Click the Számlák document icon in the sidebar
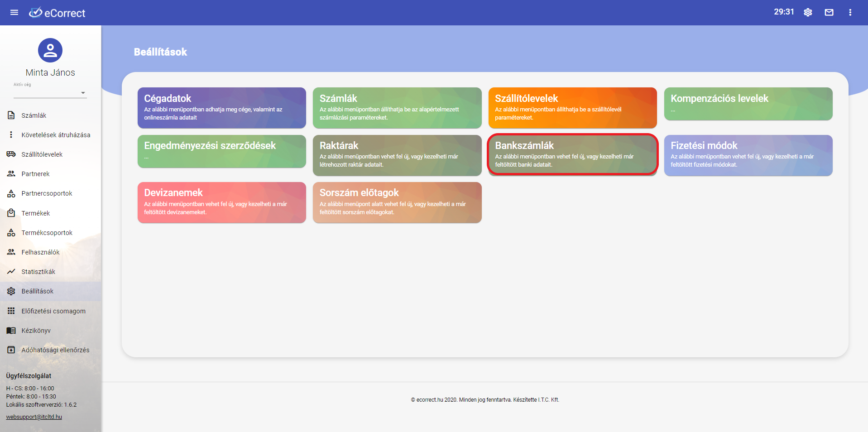The height and width of the screenshot is (432, 868). click(11, 115)
